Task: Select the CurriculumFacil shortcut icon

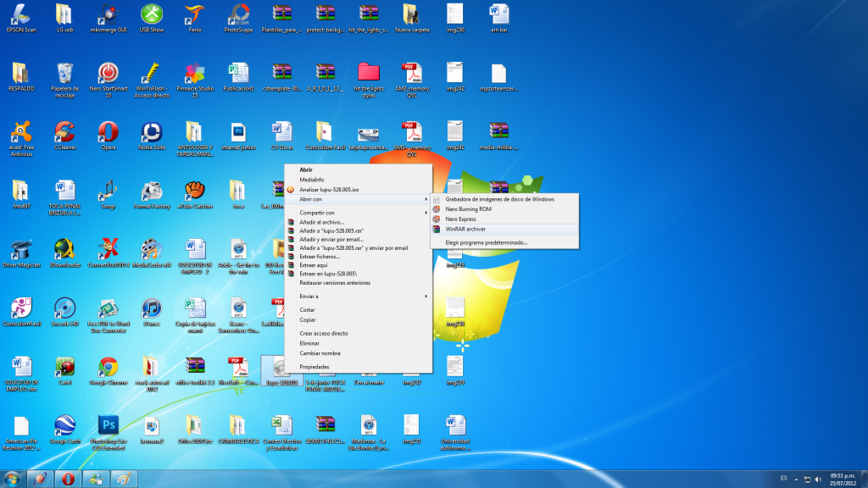Action: (21, 312)
